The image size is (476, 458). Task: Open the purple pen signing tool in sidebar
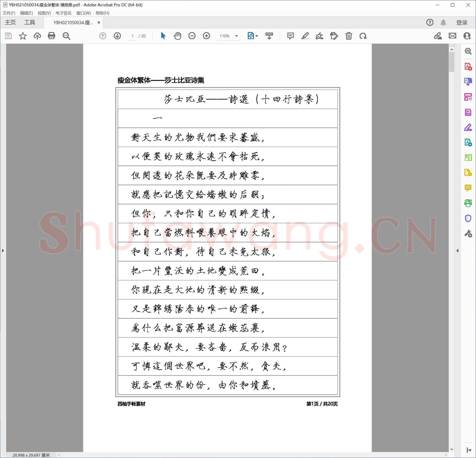[x=468, y=127]
